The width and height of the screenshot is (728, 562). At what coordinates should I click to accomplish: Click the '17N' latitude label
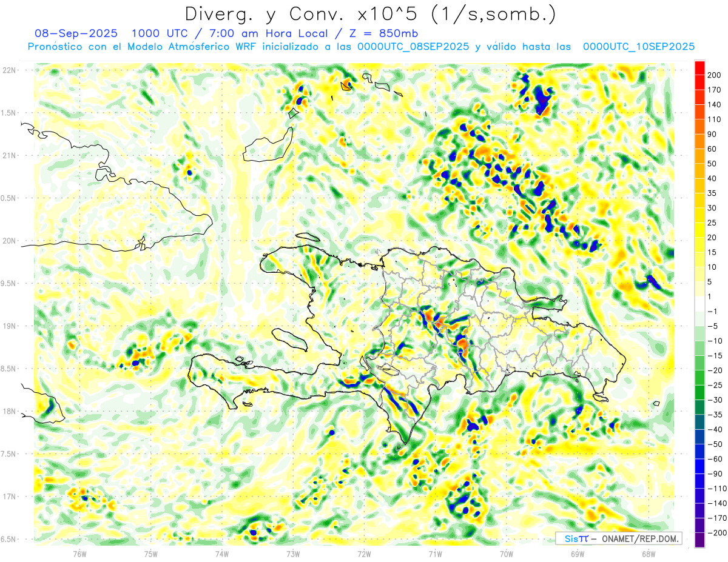[x=10, y=497]
